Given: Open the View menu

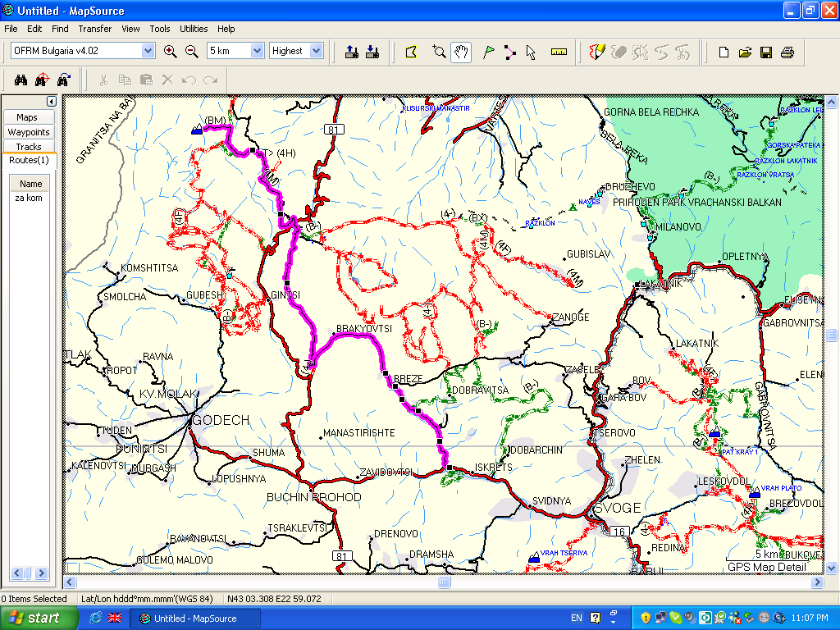Looking at the screenshot, I should [x=130, y=29].
